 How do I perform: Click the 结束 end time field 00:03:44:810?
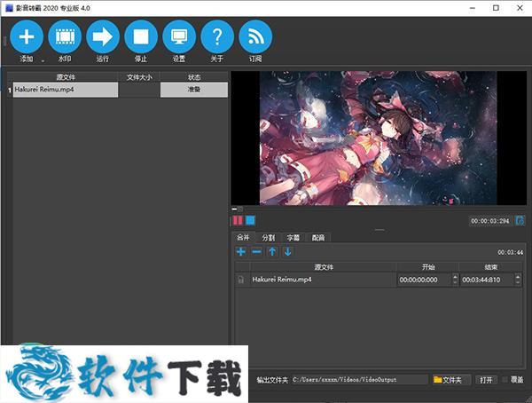488,280
